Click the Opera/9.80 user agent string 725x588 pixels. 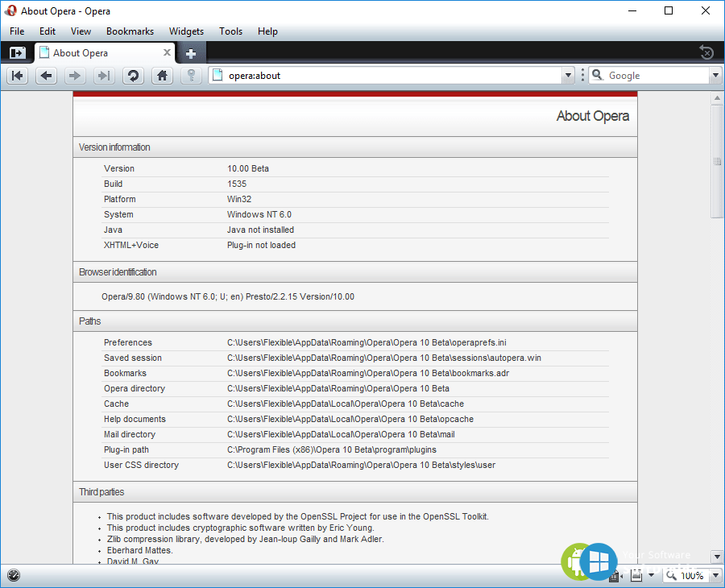click(x=228, y=296)
